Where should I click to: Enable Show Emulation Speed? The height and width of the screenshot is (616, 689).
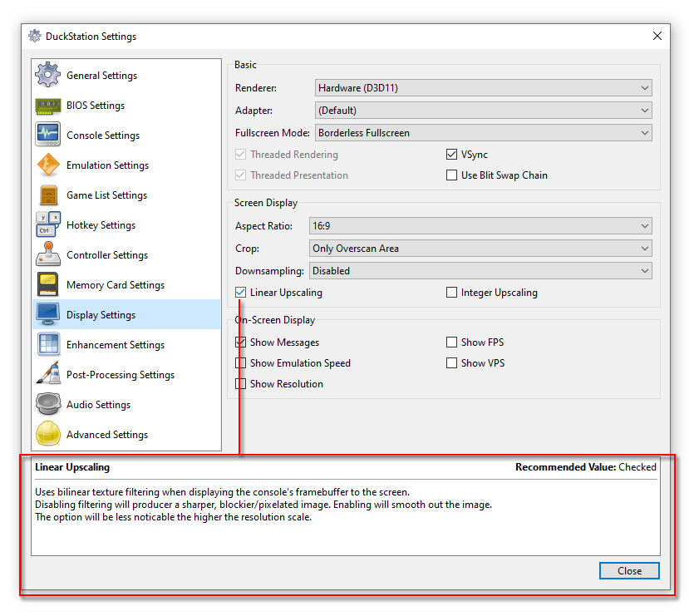coord(240,363)
